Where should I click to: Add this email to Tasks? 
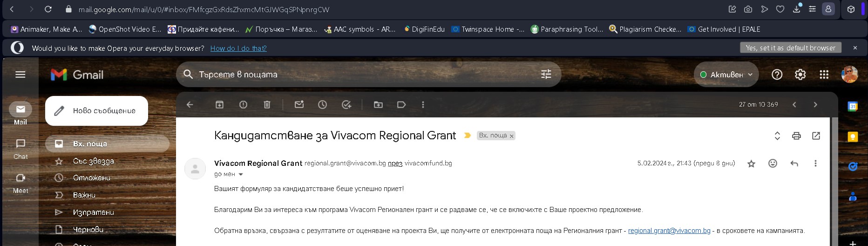[x=346, y=104]
